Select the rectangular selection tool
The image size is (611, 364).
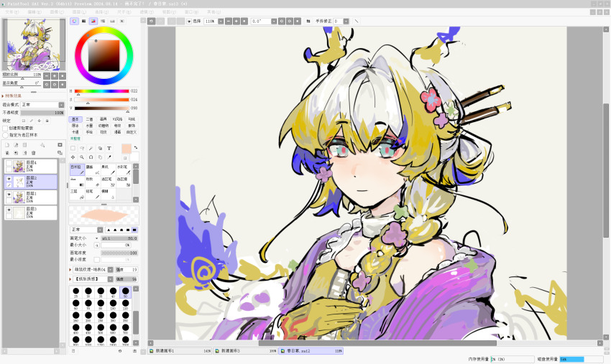(x=73, y=149)
